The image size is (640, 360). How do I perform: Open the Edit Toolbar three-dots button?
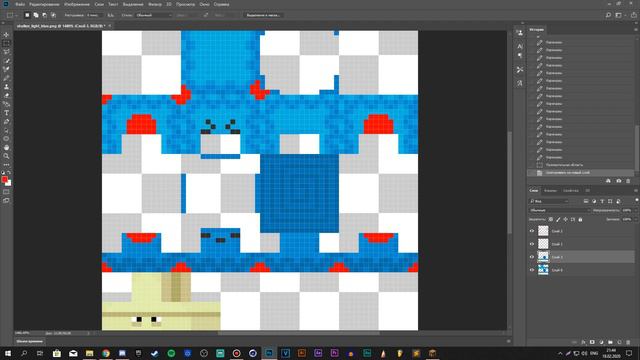coord(6,164)
